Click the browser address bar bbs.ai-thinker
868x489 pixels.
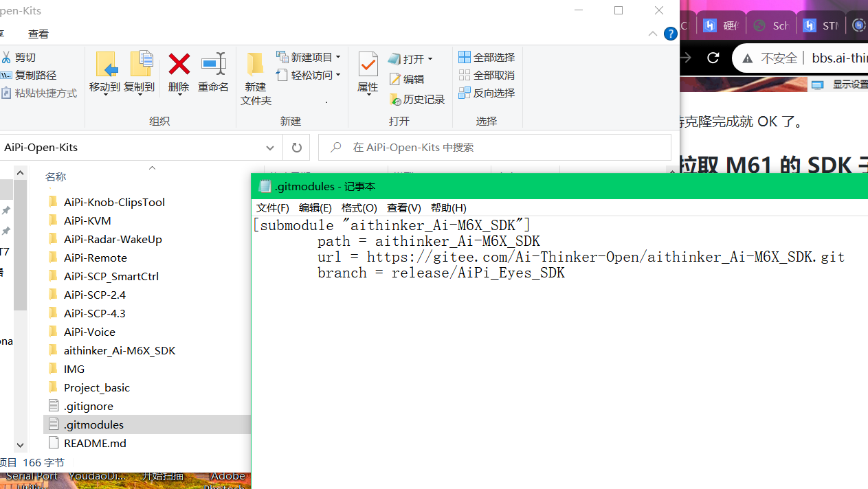coord(839,58)
